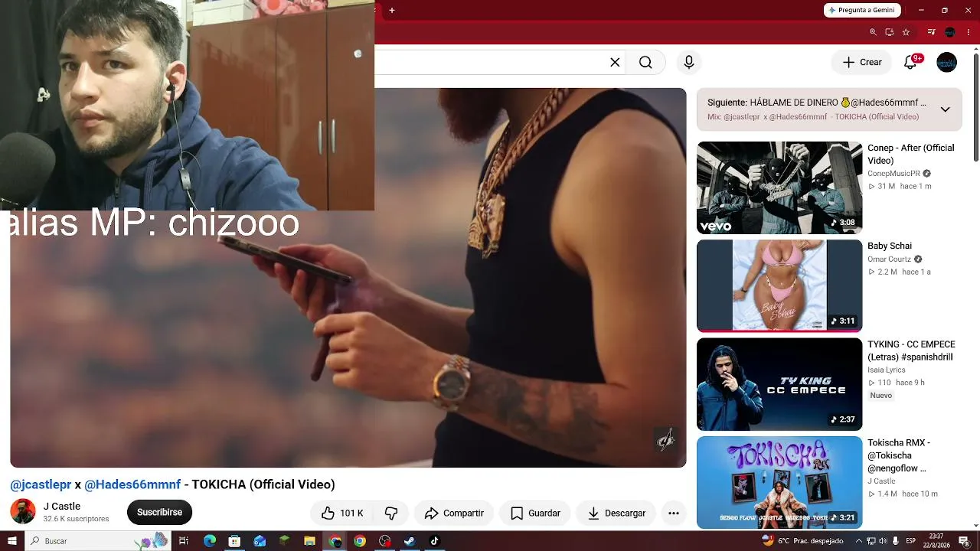Dislike the TOKICHA video
Screen dimensions: 980x551
click(391, 513)
